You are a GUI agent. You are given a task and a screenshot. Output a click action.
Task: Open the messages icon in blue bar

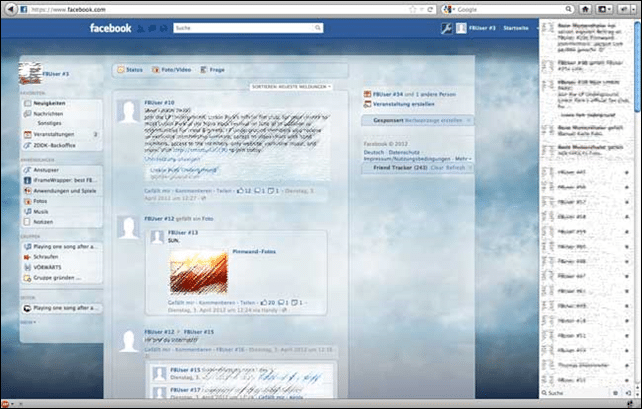152,28
